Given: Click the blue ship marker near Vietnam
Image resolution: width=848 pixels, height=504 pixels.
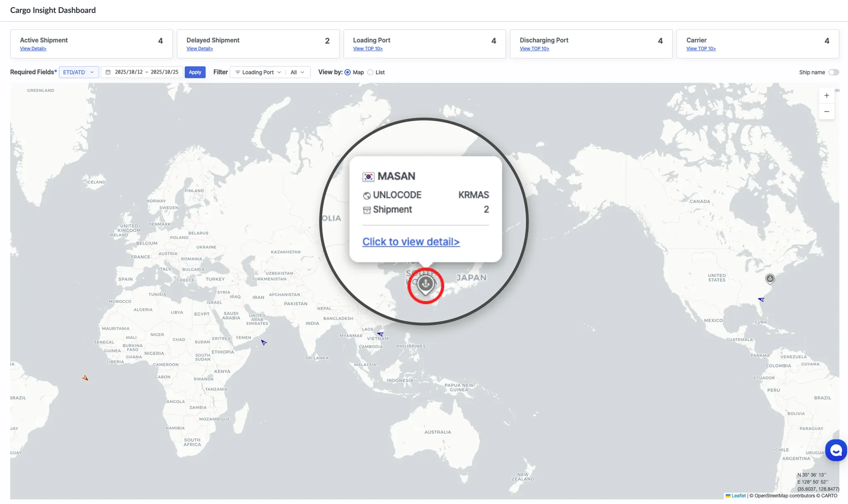Looking at the screenshot, I should (x=380, y=334).
